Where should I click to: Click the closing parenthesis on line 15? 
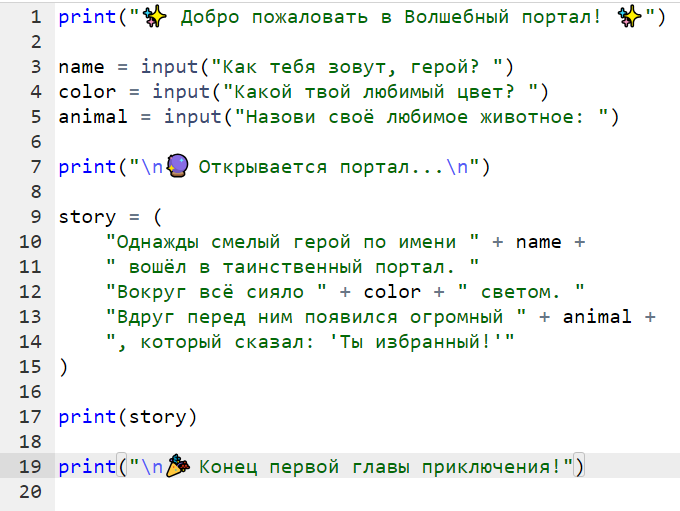tap(63, 368)
